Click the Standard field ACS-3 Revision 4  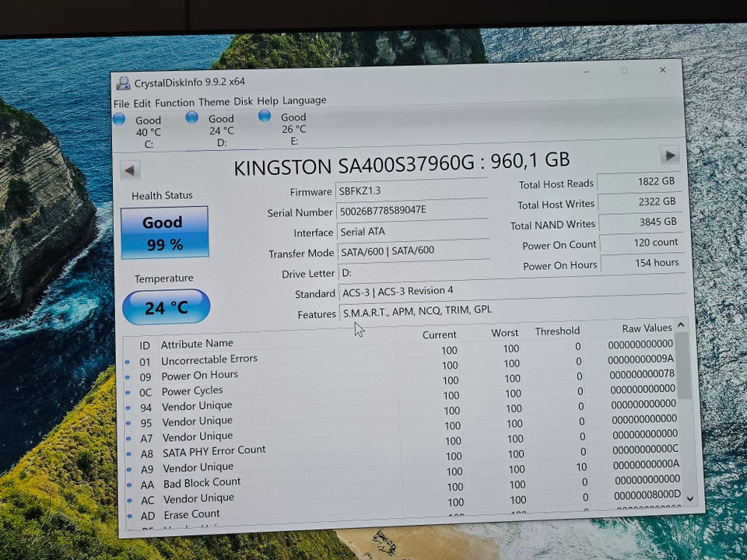click(x=513, y=289)
